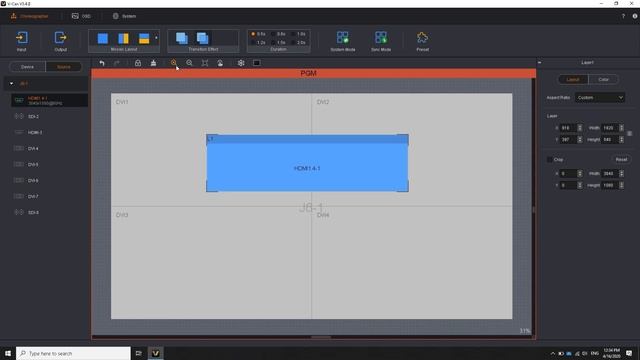Click the Layer Y position field
The height and width of the screenshot is (360, 640).
click(x=568, y=140)
